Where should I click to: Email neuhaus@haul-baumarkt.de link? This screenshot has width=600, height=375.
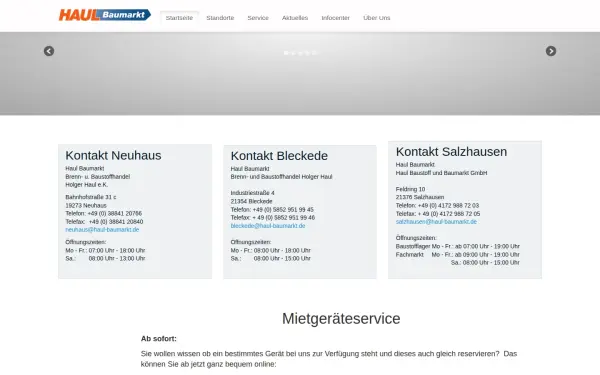click(102, 230)
